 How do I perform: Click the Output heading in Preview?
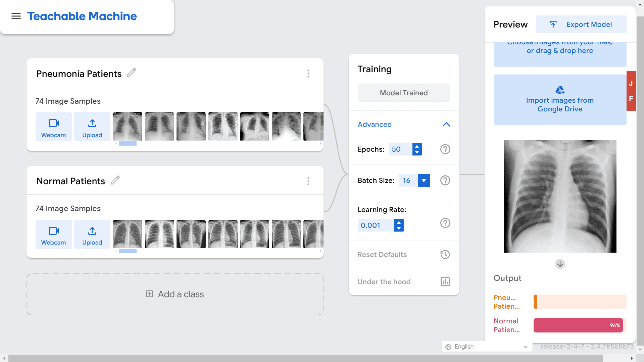(x=507, y=278)
